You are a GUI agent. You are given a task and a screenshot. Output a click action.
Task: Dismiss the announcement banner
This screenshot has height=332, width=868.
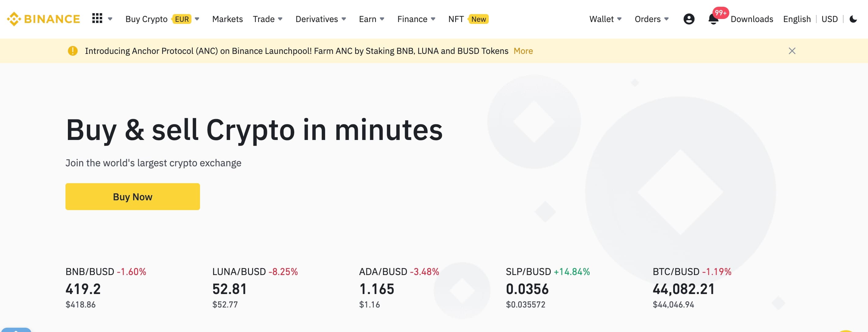tap(792, 51)
